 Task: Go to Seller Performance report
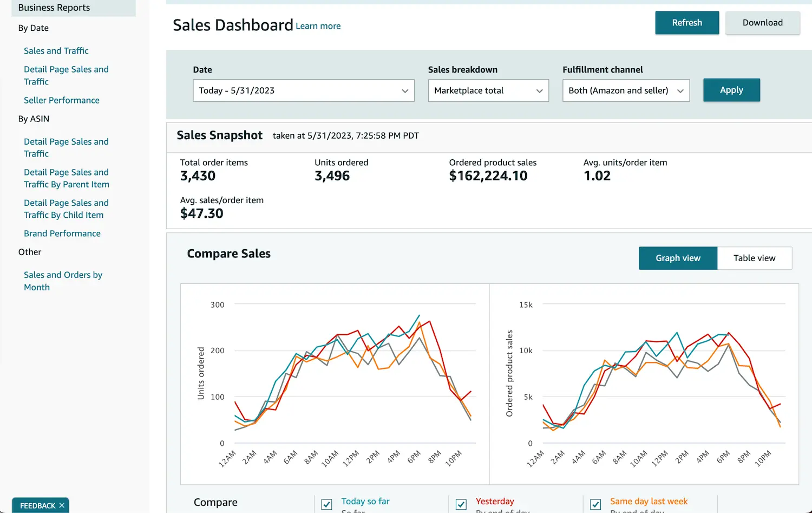62,100
